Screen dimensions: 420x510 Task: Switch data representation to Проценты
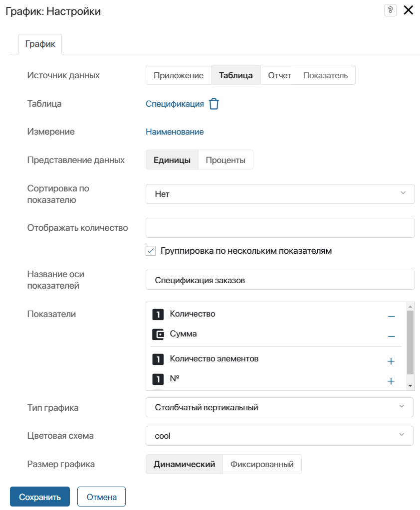tap(225, 160)
